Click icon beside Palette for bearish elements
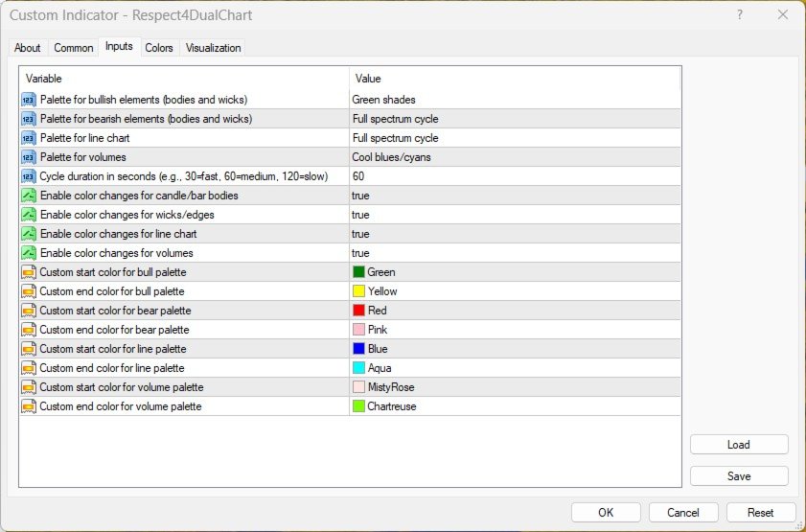This screenshot has height=532, width=806. tap(29, 119)
